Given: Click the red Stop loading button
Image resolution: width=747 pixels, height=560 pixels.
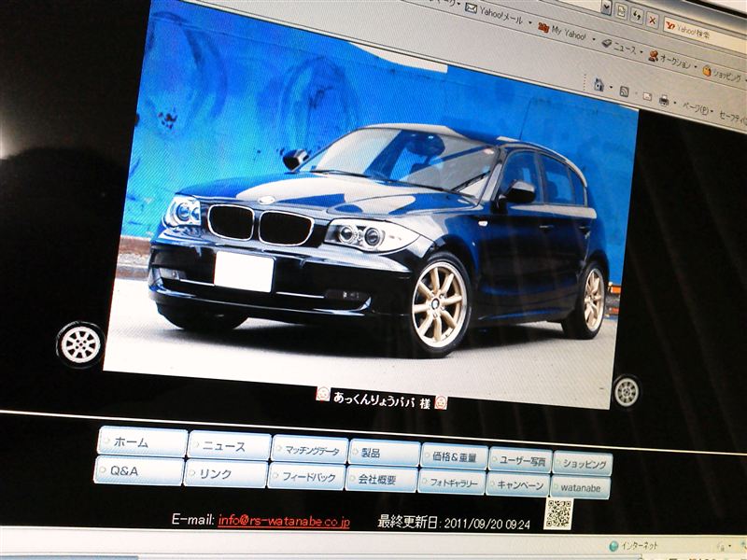Looking at the screenshot, I should [652, 20].
